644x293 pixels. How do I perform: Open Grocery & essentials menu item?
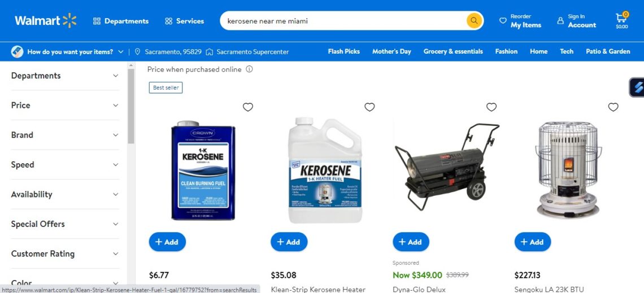[453, 51]
